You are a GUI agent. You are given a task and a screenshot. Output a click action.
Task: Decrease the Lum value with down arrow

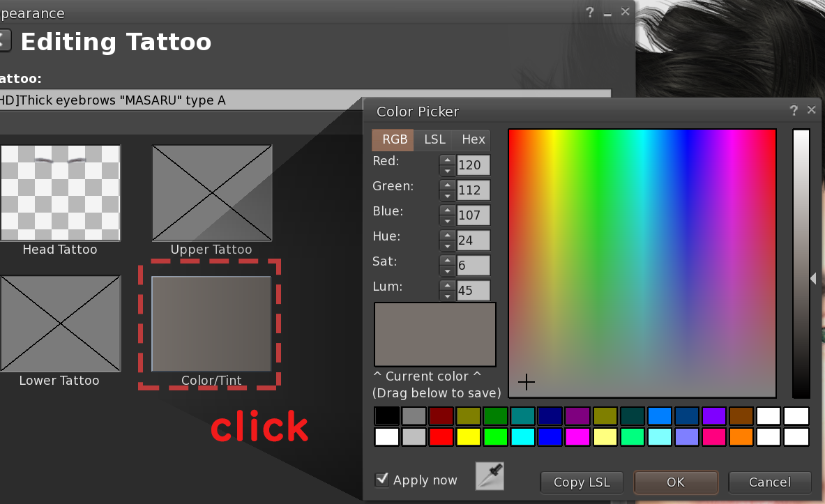(x=447, y=296)
